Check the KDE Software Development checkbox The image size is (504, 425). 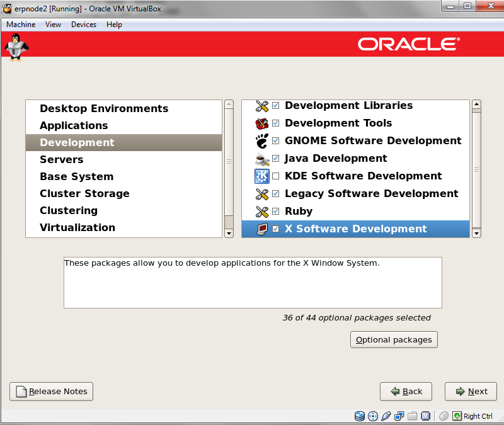(275, 176)
